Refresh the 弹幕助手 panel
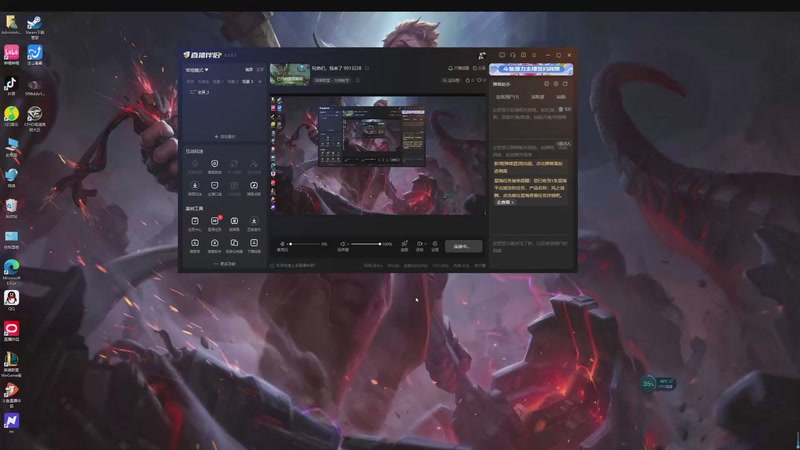This screenshot has height=450, width=800. [x=565, y=84]
